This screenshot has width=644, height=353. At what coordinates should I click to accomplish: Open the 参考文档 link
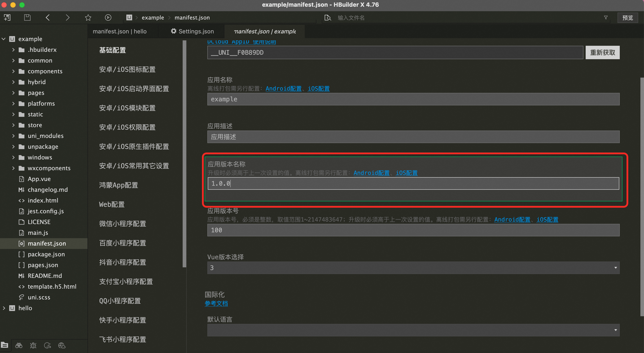click(x=216, y=303)
